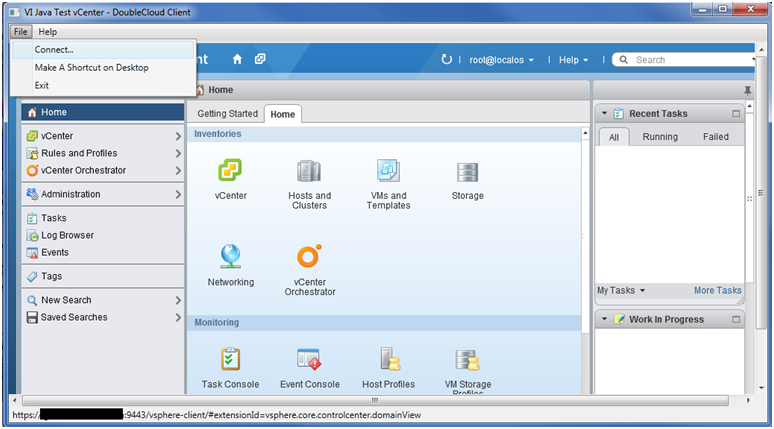Viewport: 774px width, 429px height.
Task: Open the Hosts and Clusters icon
Action: click(309, 171)
